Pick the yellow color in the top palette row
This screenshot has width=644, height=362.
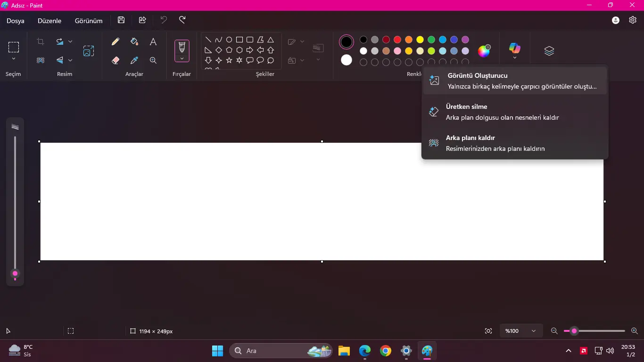[x=420, y=40]
